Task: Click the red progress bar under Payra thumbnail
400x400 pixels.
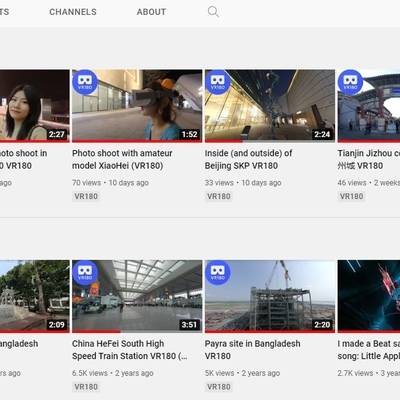Action: (270, 331)
